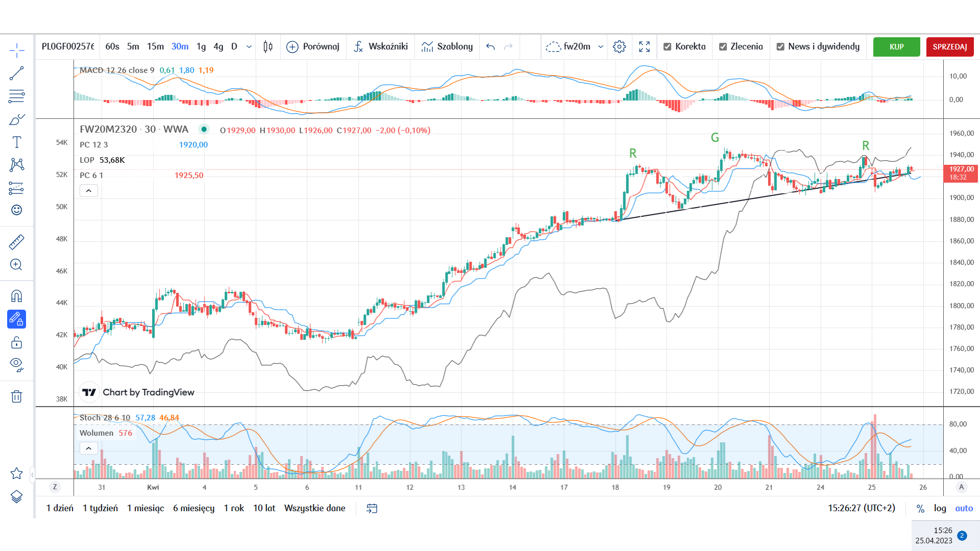
Task: Open the Wskaźniki indicators menu
Action: [381, 46]
